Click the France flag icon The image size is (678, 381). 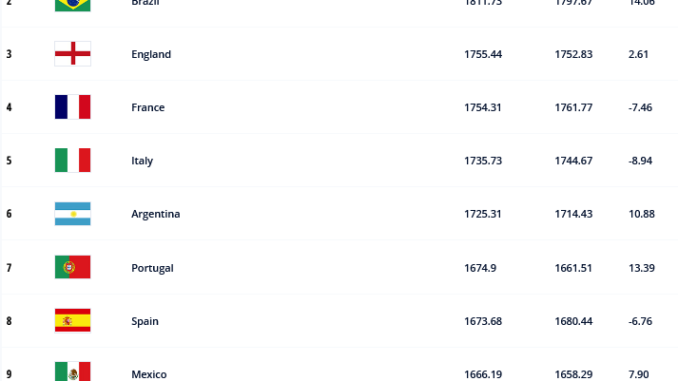pos(73,107)
